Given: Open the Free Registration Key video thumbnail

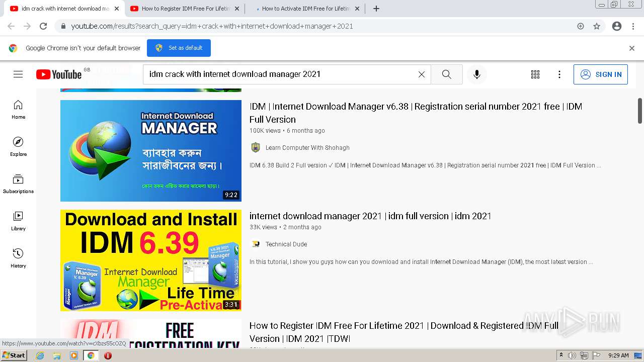Looking at the screenshot, I should pos(151,333).
